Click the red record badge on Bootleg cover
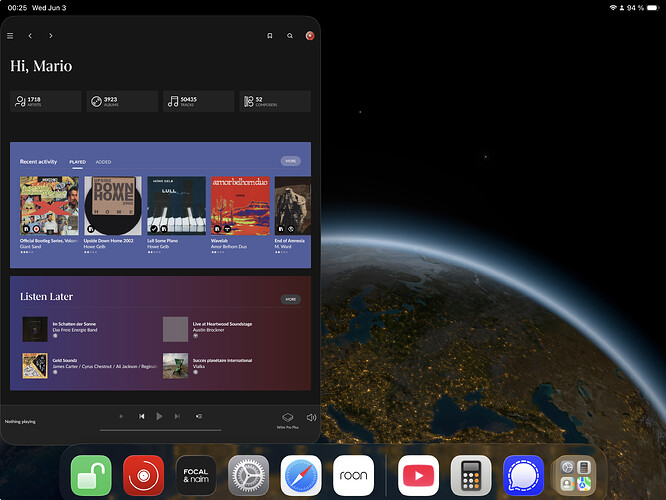 coord(36,229)
